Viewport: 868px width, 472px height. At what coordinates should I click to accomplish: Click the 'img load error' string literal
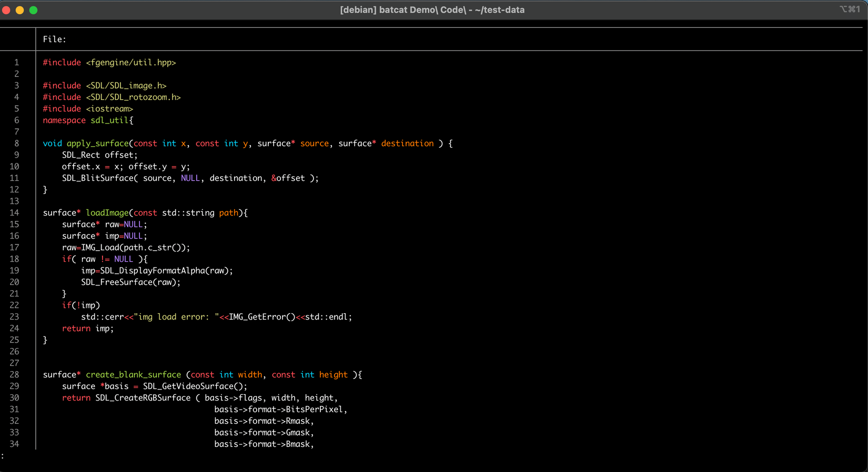(x=176, y=317)
